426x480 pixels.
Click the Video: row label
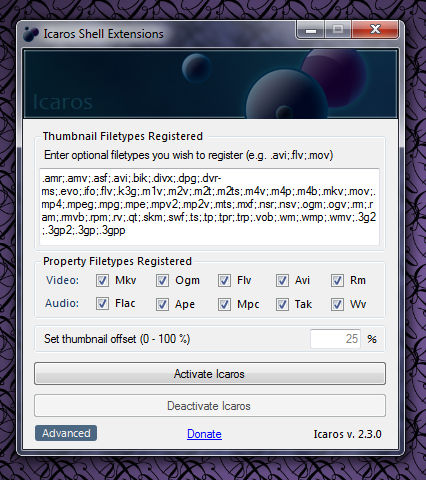coord(62,280)
